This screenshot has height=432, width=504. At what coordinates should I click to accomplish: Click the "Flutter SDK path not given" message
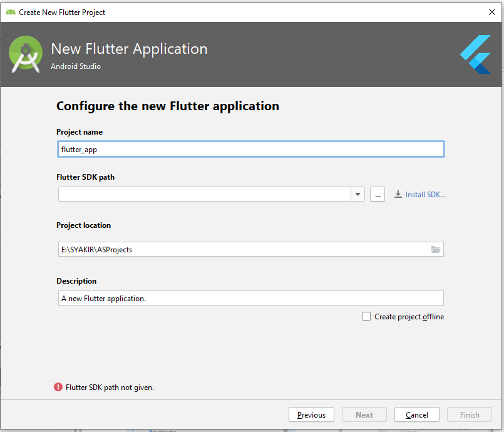click(x=110, y=388)
